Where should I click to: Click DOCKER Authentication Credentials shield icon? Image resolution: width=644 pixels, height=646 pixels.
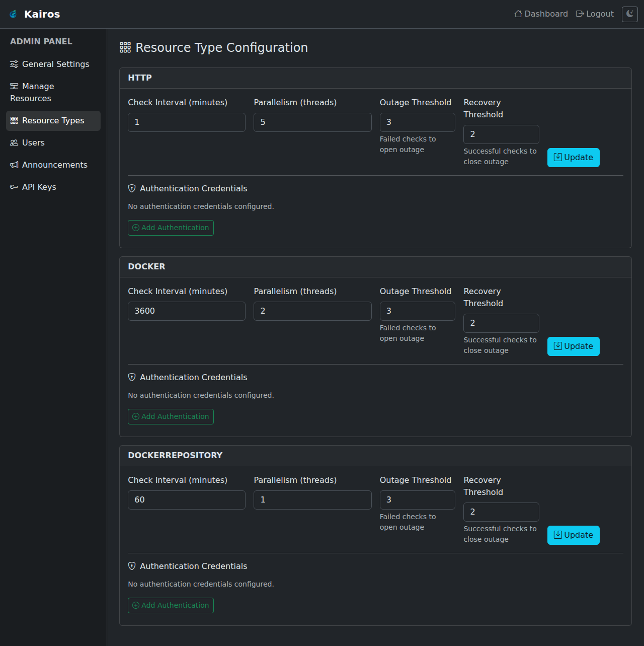132,377
